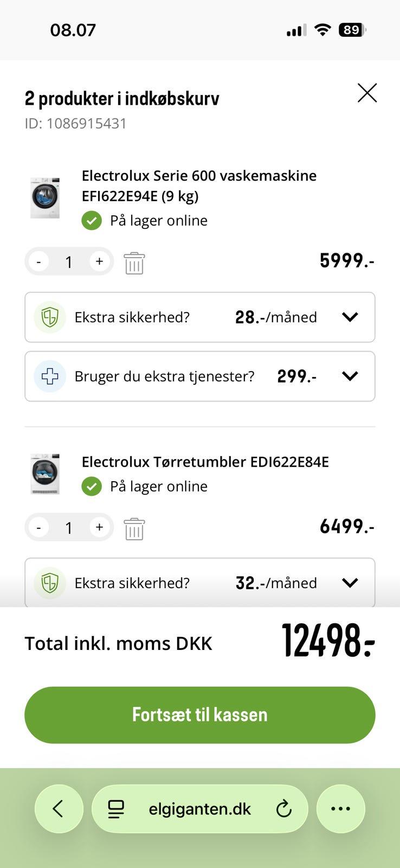Open the Electrolux Serie 600 vaskemaskine link
This screenshot has height=868, width=400.
(x=199, y=186)
